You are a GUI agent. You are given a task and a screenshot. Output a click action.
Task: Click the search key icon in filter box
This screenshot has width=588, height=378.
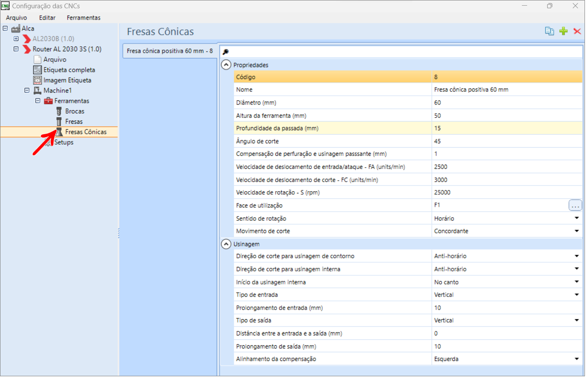click(225, 52)
